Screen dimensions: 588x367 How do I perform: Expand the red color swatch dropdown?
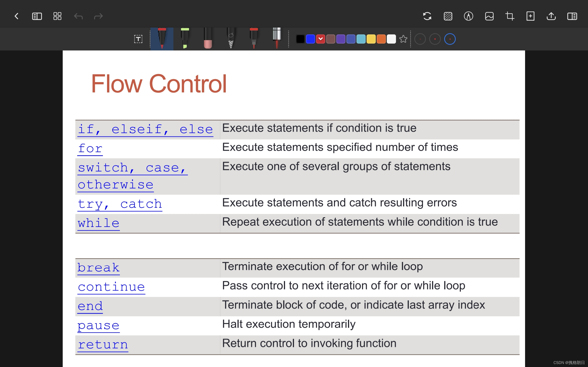320,39
